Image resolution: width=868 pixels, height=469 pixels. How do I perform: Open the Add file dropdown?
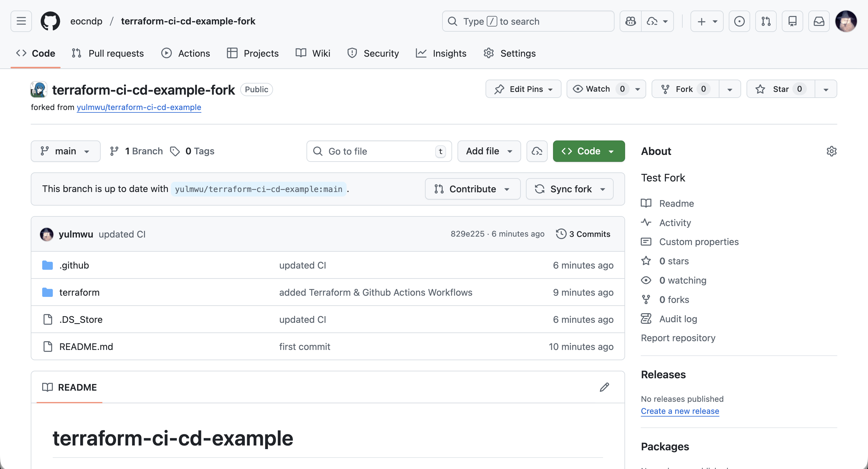coord(489,151)
